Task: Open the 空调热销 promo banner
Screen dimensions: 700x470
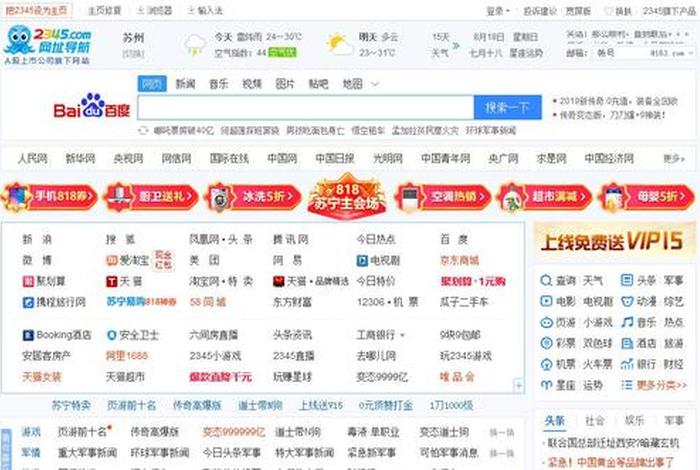Action: pos(443,196)
